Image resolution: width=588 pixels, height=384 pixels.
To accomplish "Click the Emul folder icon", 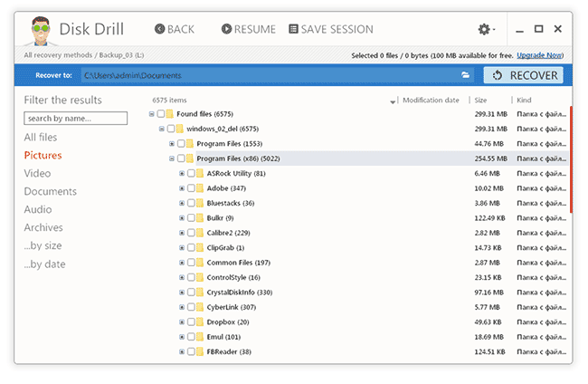I will pos(200,337).
